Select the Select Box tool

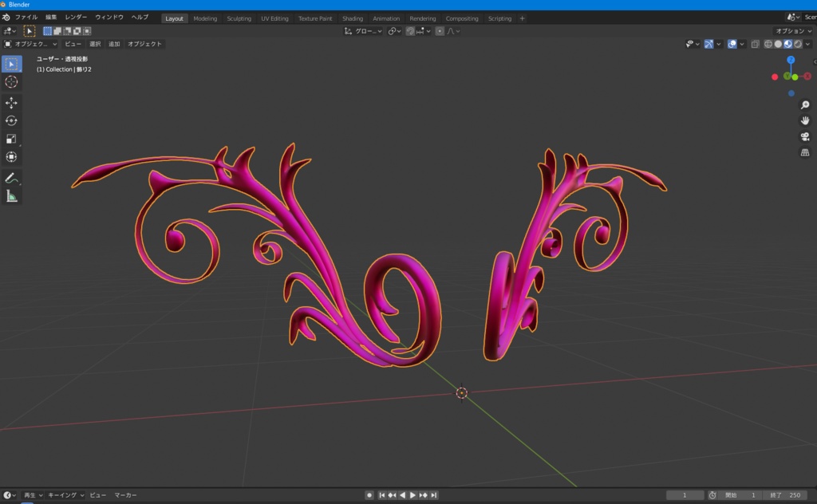pos(11,64)
